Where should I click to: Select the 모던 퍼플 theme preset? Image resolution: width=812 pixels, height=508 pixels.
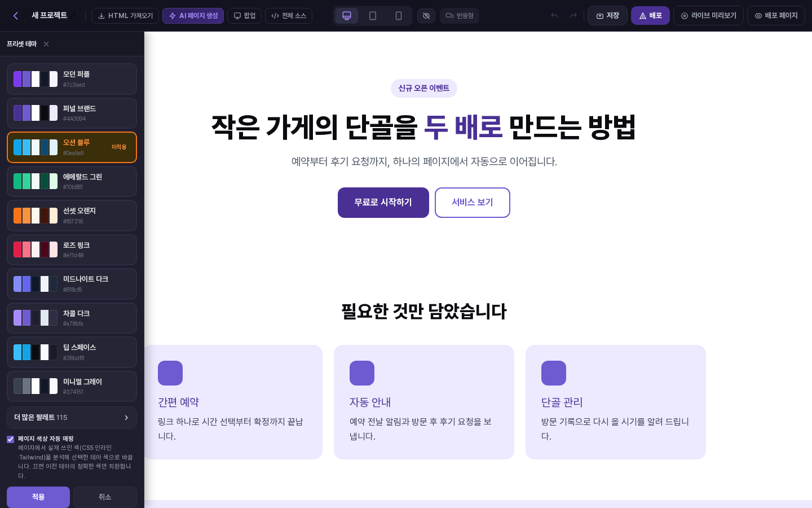pos(72,79)
